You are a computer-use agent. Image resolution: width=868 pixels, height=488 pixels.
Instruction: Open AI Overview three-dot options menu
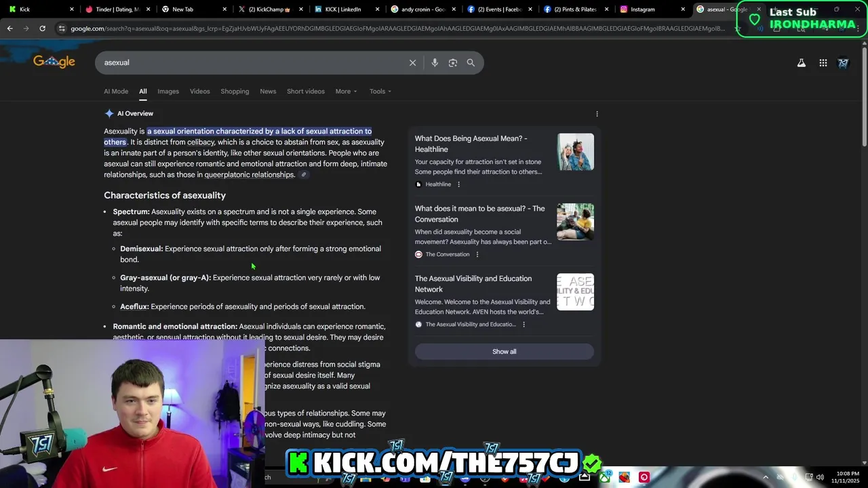click(597, 114)
